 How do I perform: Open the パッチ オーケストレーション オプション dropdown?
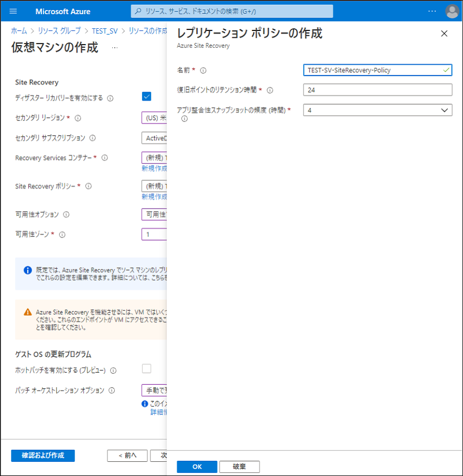[154, 391]
